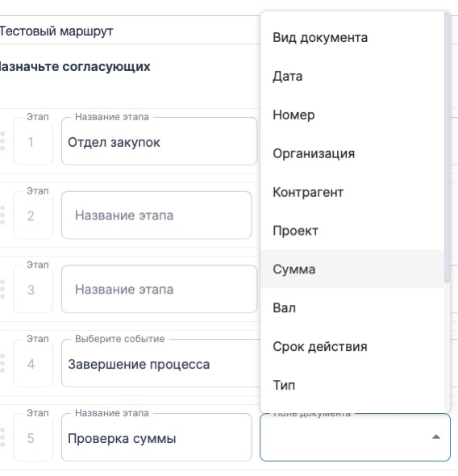The width and height of the screenshot is (458, 476).
Task: Edit the 'Проверка суммы' stage name field
Action: (x=156, y=437)
